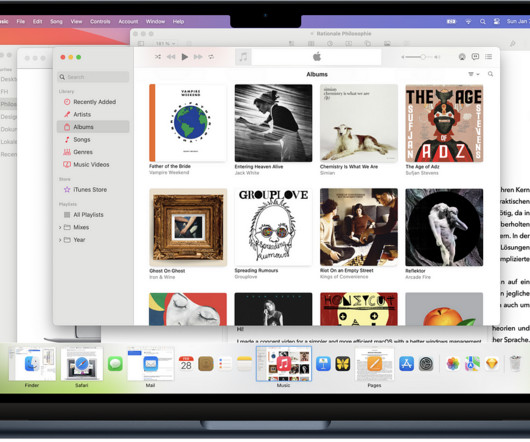Select Music Videos in the sidebar
Screen dimensions: 530x442
click(93, 164)
